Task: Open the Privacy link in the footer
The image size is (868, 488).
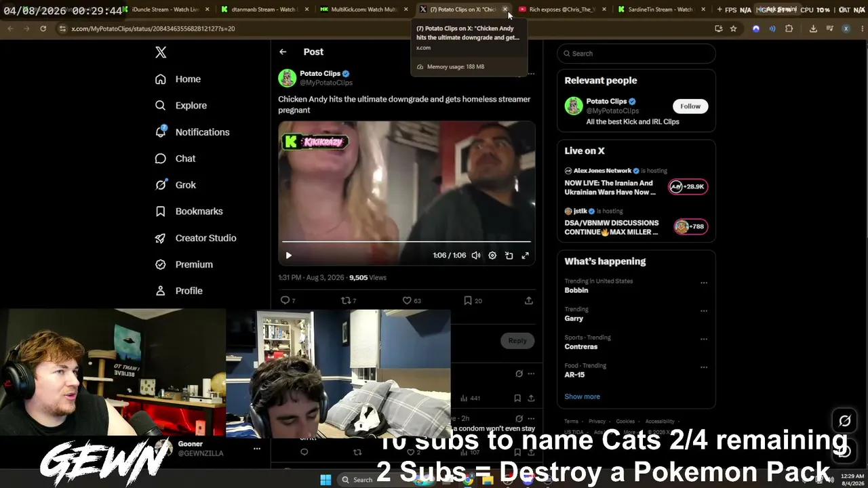Action: (x=597, y=422)
